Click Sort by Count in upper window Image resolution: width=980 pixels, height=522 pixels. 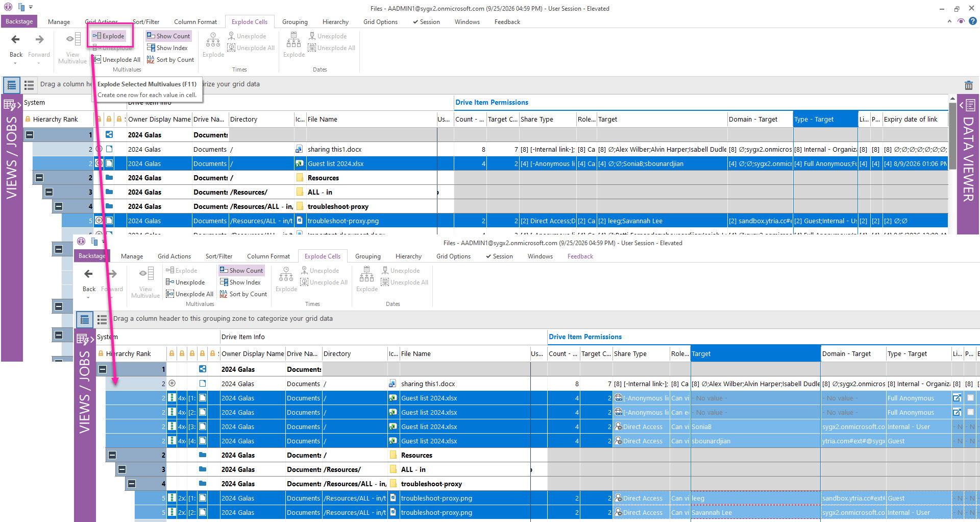pos(170,60)
